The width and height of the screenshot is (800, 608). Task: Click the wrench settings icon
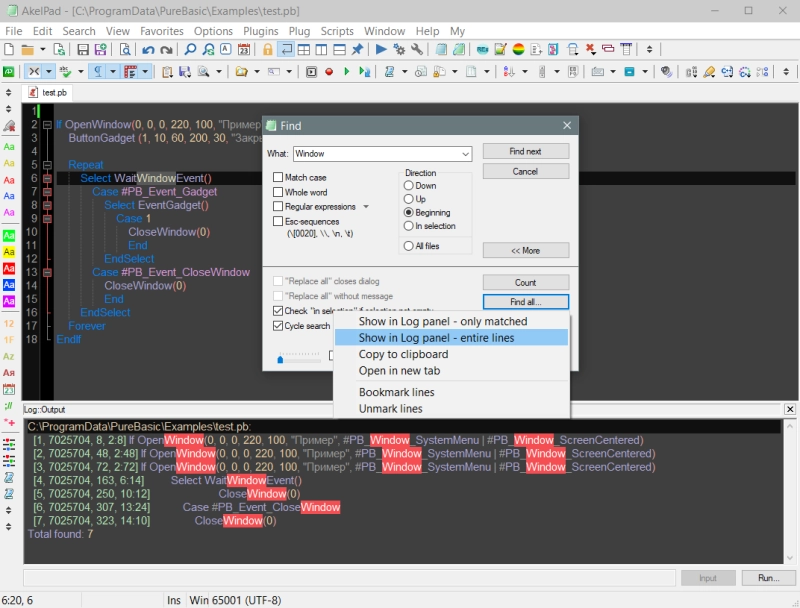tap(417, 49)
